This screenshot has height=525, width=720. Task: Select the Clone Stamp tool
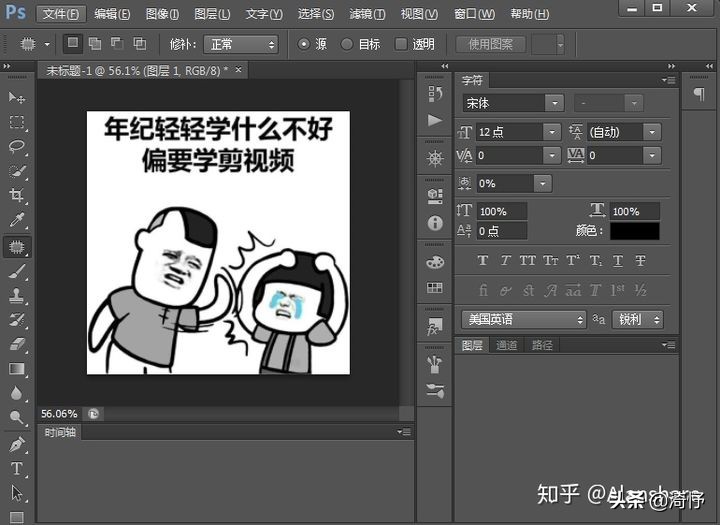point(17,296)
